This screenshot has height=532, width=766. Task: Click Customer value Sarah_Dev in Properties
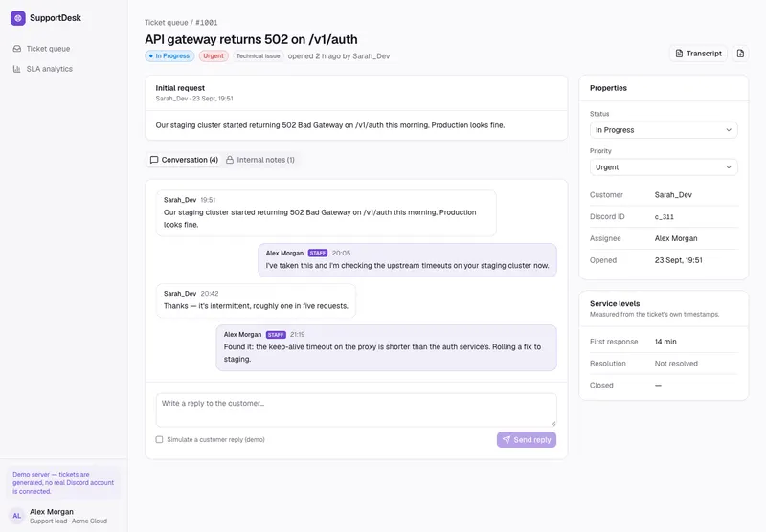(x=673, y=195)
